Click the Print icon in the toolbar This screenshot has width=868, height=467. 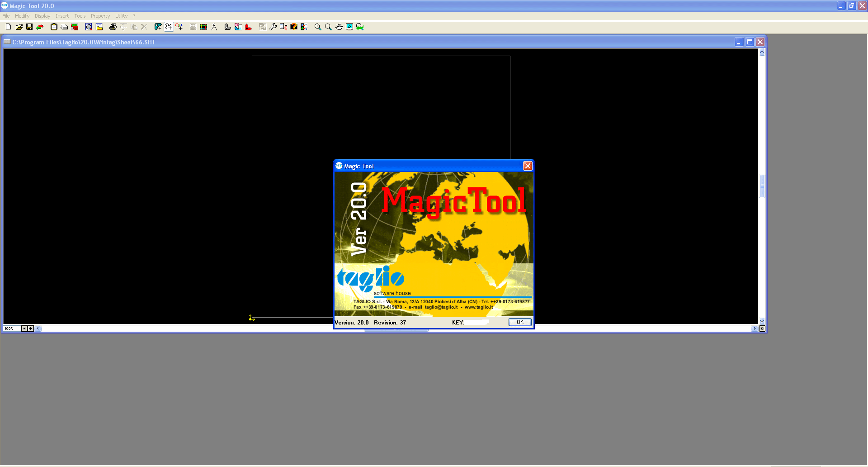(113, 27)
